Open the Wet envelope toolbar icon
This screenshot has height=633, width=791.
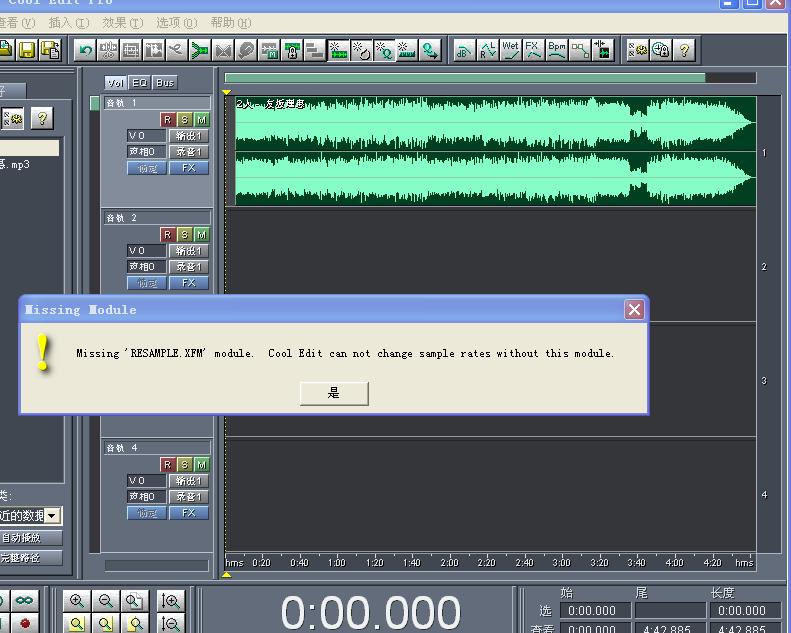click(x=511, y=50)
